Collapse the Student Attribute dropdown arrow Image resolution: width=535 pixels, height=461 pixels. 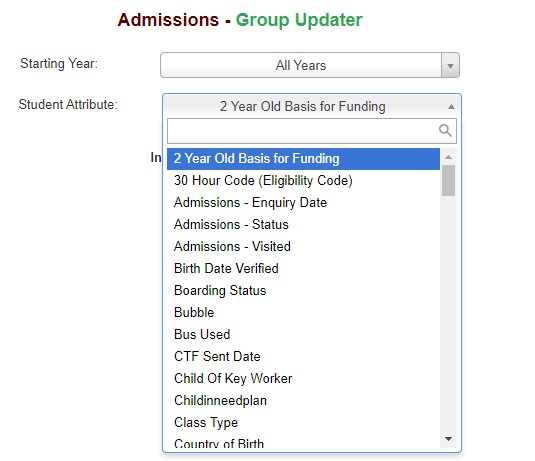click(x=451, y=106)
